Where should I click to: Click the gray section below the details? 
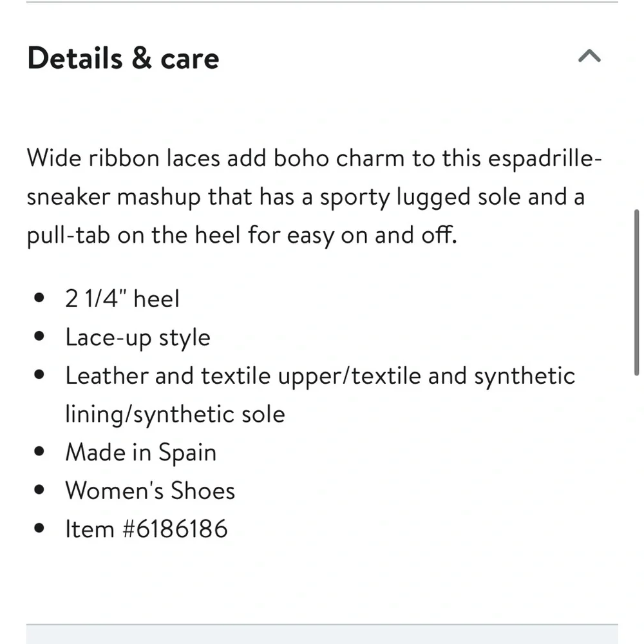[x=322, y=634]
